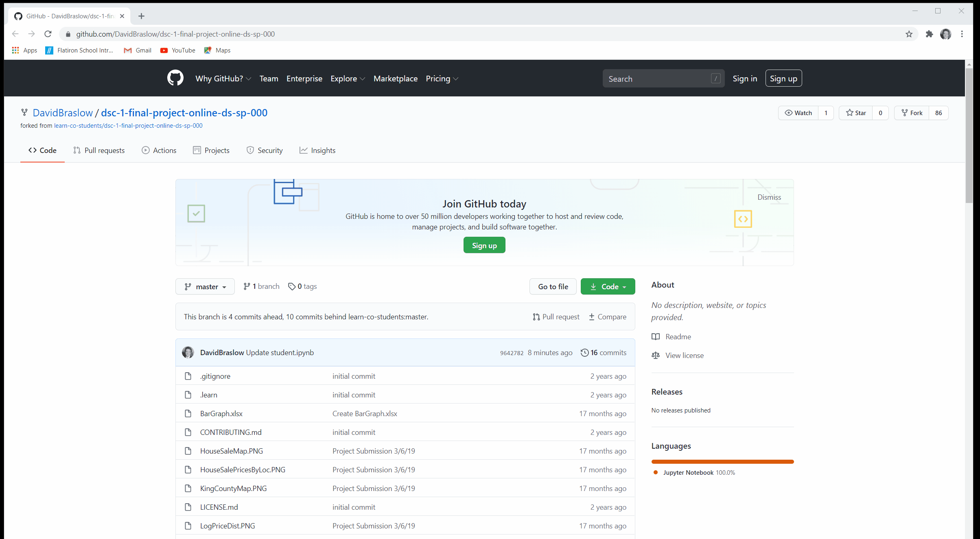Click the BarGraph.xlsx file link
This screenshot has width=980, height=539.
click(x=221, y=413)
